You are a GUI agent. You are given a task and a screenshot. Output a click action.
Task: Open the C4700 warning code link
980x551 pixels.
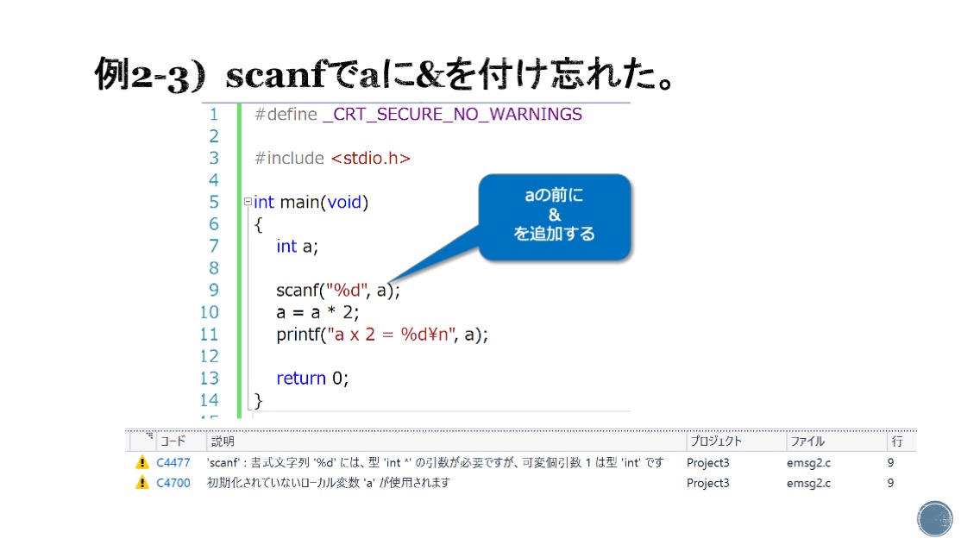click(x=173, y=483)
